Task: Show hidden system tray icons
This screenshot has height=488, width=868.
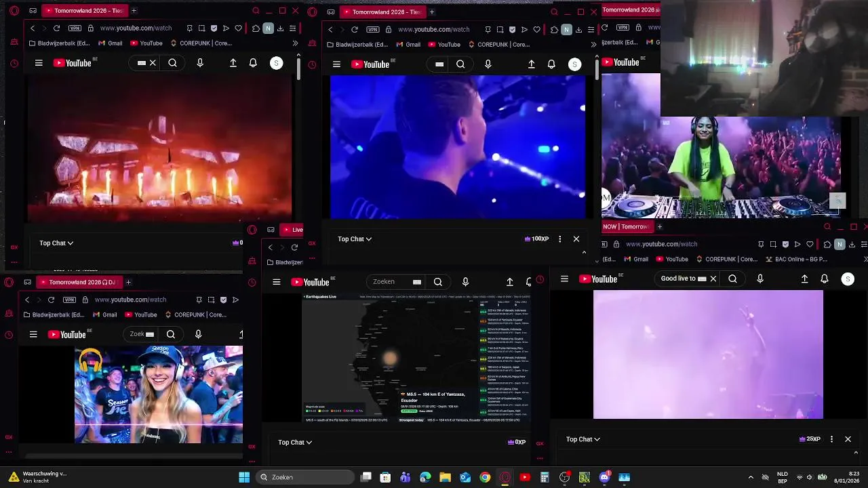Action: click(751, 477)
